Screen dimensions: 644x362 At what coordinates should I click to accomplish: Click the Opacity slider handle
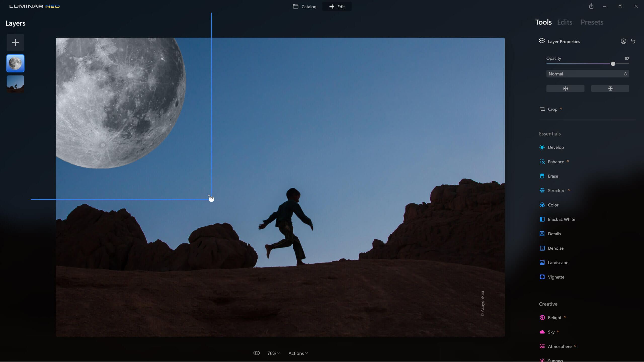[x=613, y=64]
